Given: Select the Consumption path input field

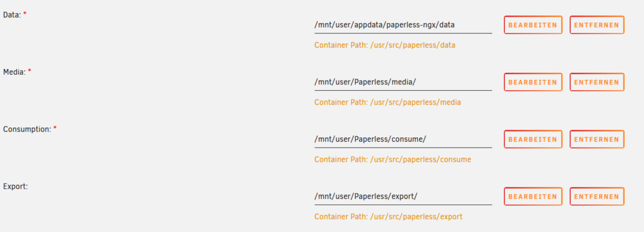Looking at the screenshot, I should [x=403, y=139].
